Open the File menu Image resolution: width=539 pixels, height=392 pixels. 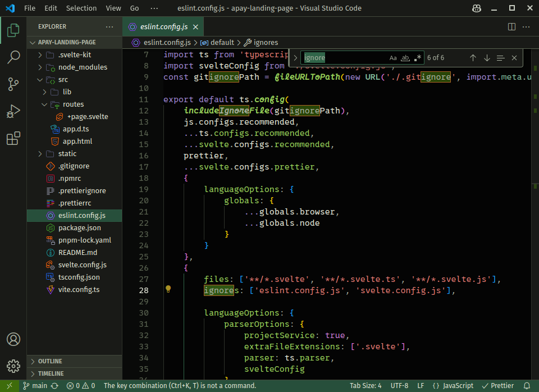click(x=30, y=8)
